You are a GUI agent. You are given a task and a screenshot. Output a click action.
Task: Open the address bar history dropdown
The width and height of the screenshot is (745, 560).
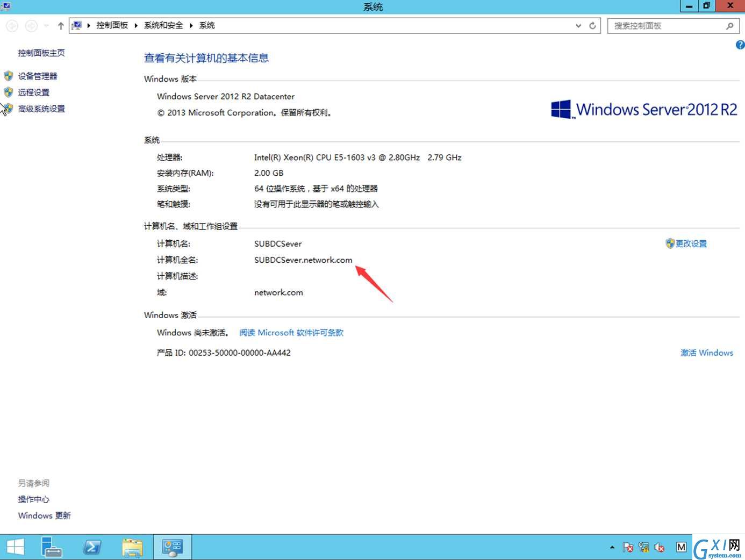pyautogui.click(x=578, y=26)
